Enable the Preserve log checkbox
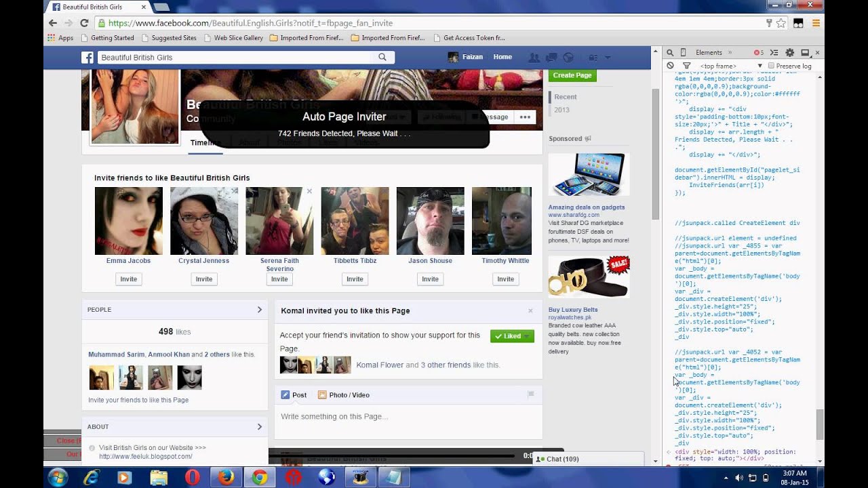 (x=771, y=66)
